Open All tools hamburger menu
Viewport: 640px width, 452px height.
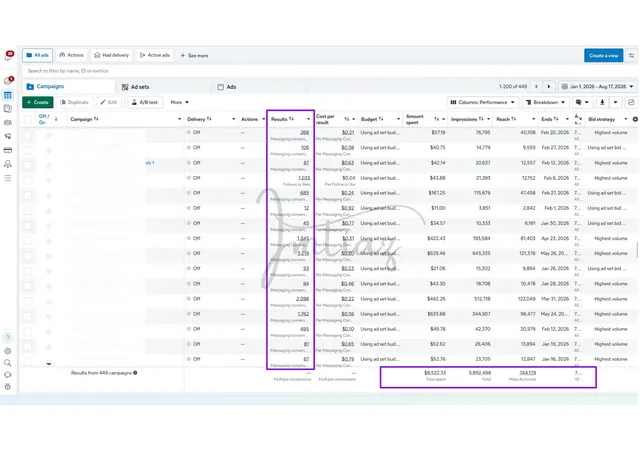coord(8,178)
